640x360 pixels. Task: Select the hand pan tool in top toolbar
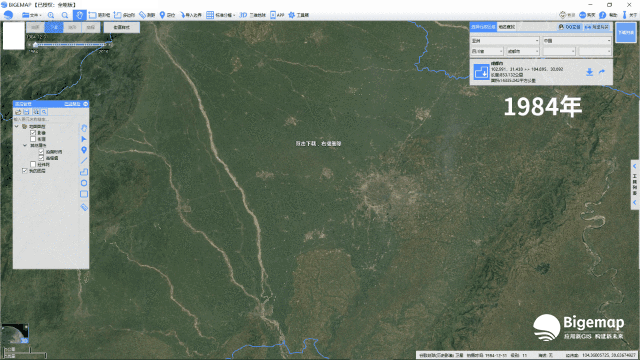[79, 15]
